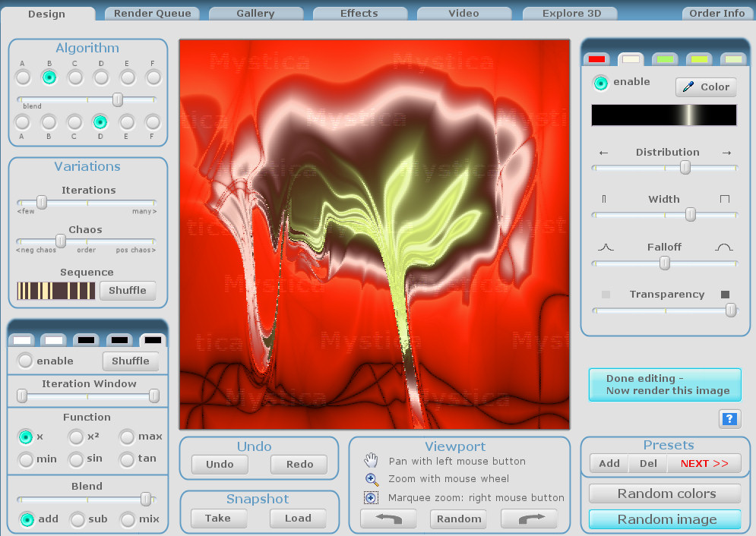Click the sharp falloff curve icon
The width and height of the screenshot is (756, 536).
point(606,247)
